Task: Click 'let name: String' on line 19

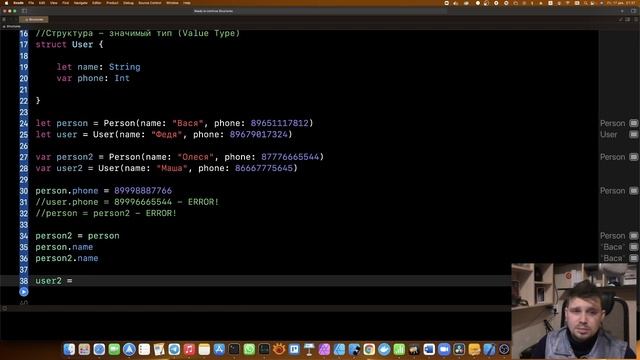Action: pos(98,67)
